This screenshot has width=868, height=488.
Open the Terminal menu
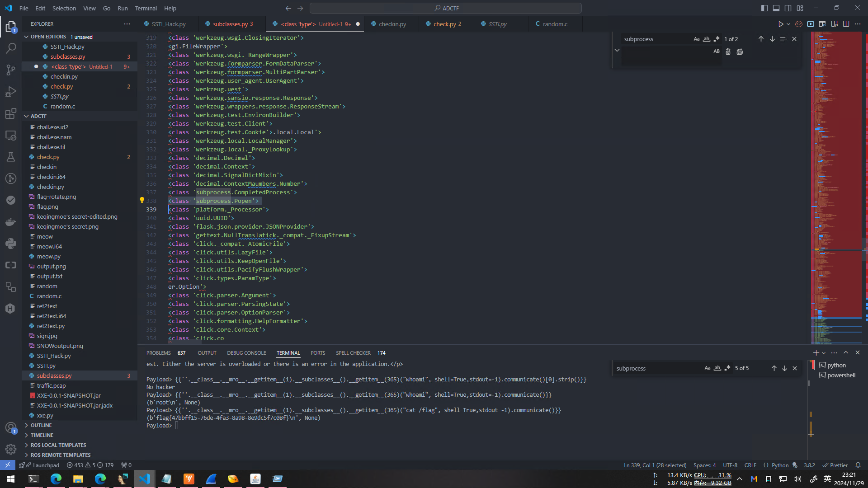[146, 8]
